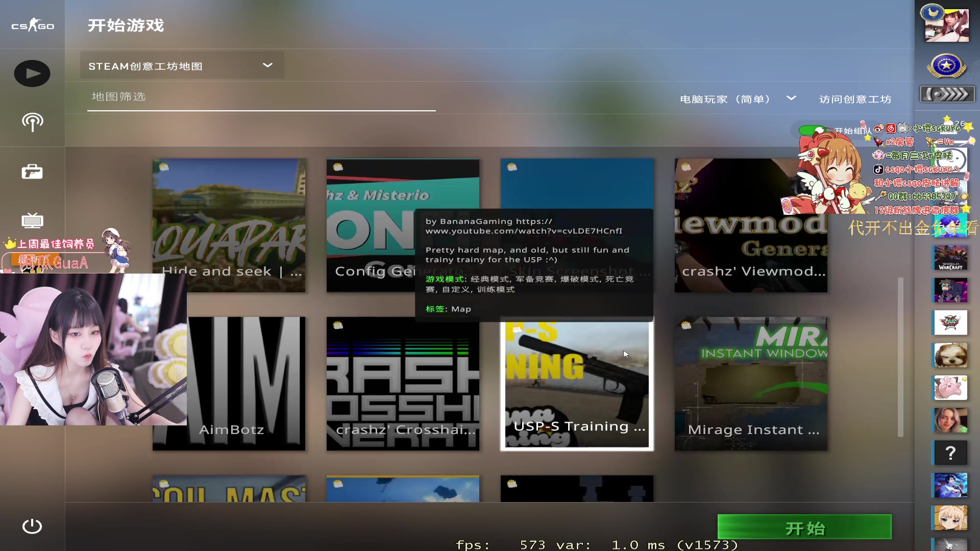This screenshot has height=551, width=980.
Task: Click the map list vertical scrollbar
Action: pos(900,357)
